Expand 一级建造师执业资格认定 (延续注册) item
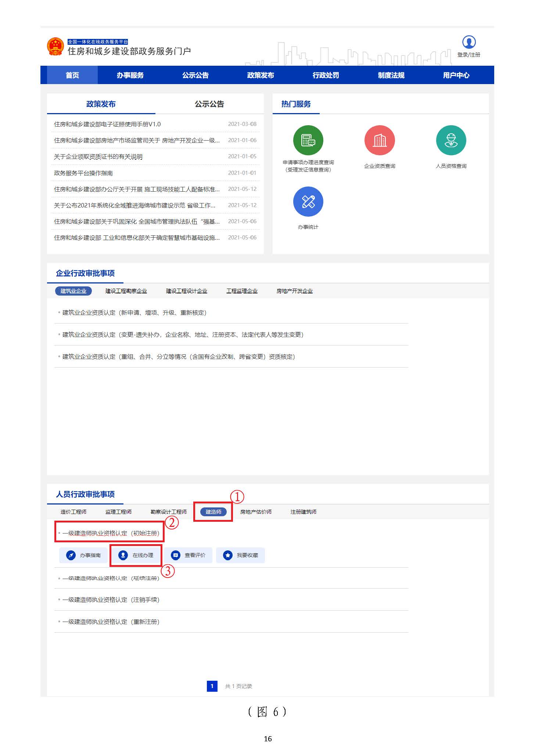 pos(111,578)
